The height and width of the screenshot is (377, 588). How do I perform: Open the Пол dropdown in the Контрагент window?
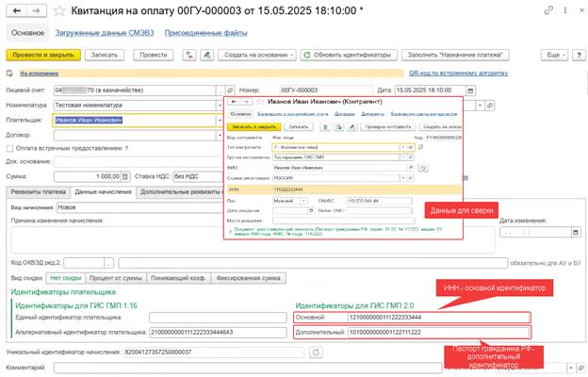point(303,201)
